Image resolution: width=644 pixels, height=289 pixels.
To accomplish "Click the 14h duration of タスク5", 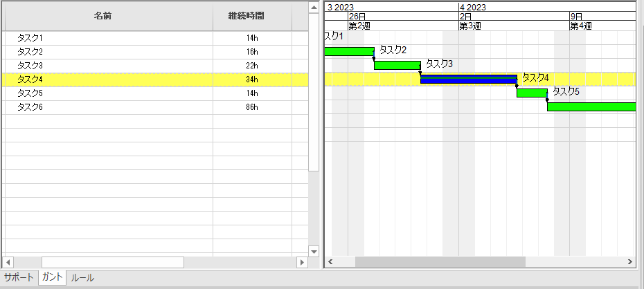I will tap(252, 93).
